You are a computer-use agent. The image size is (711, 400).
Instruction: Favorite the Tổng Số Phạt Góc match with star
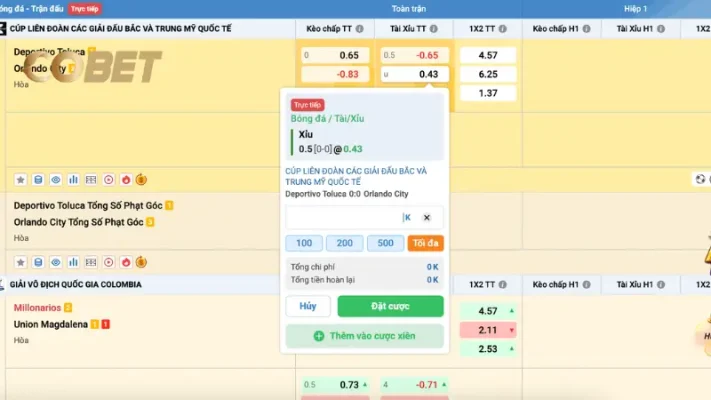click(20, 262)
